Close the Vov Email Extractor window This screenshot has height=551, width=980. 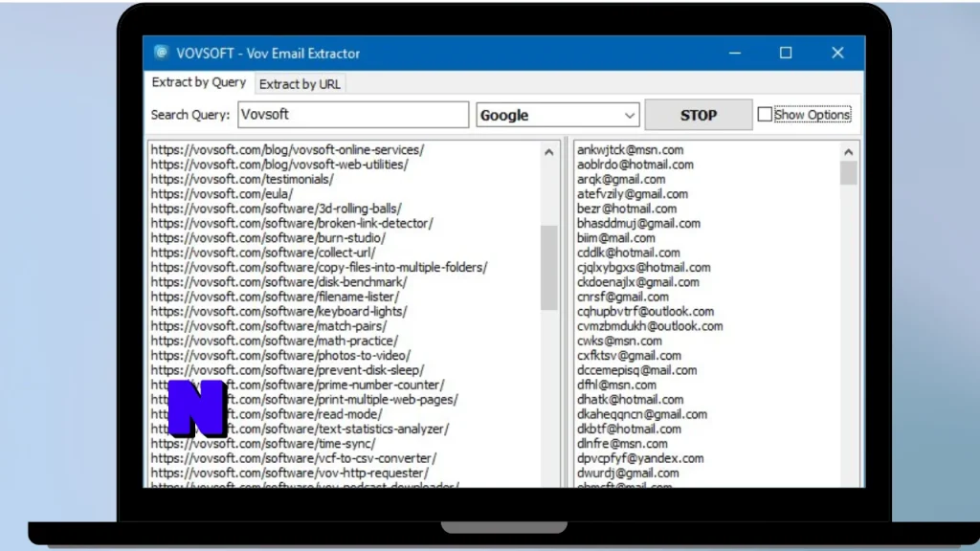pyautogui.click(x=837, y=54)
